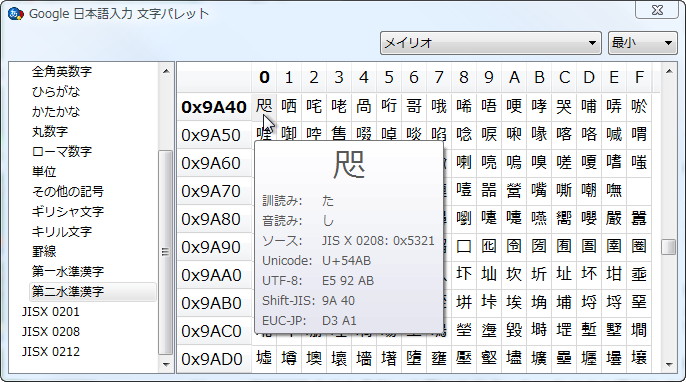Open the JISX 0201 list entry

(51, 312)
